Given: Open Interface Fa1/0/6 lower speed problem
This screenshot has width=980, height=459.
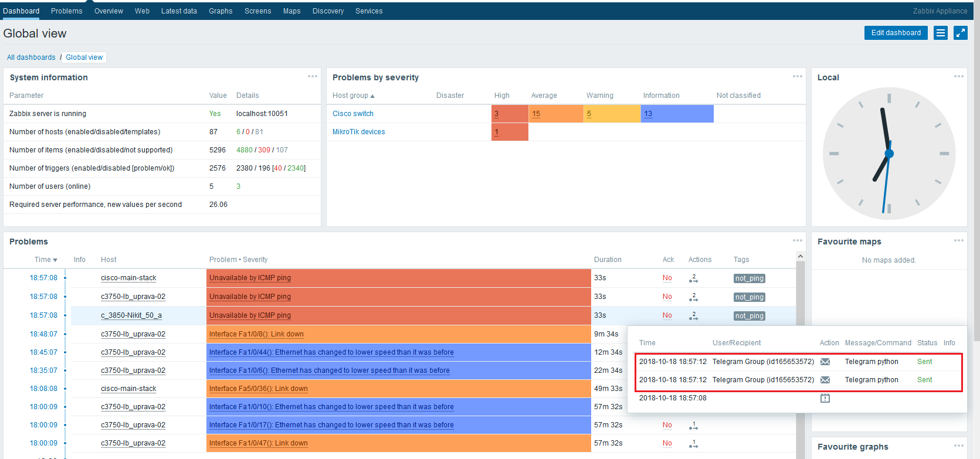Looking at the screenshot, I should [330, 370].
